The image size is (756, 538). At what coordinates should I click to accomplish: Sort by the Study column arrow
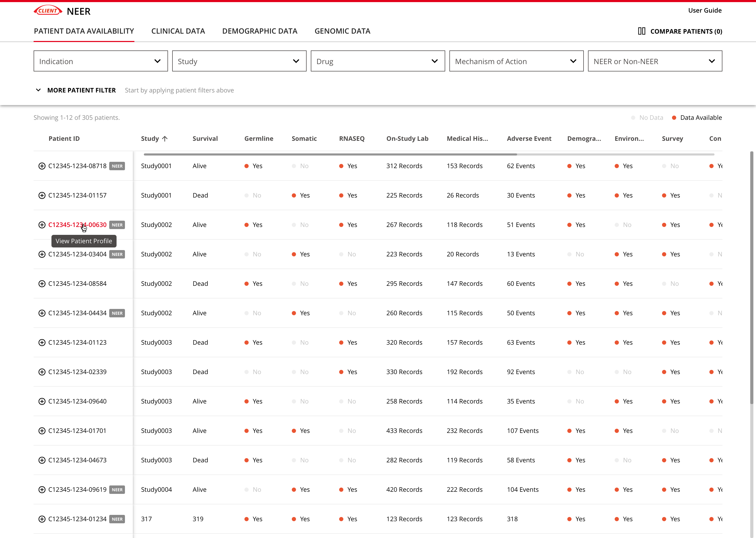[165, 139]
